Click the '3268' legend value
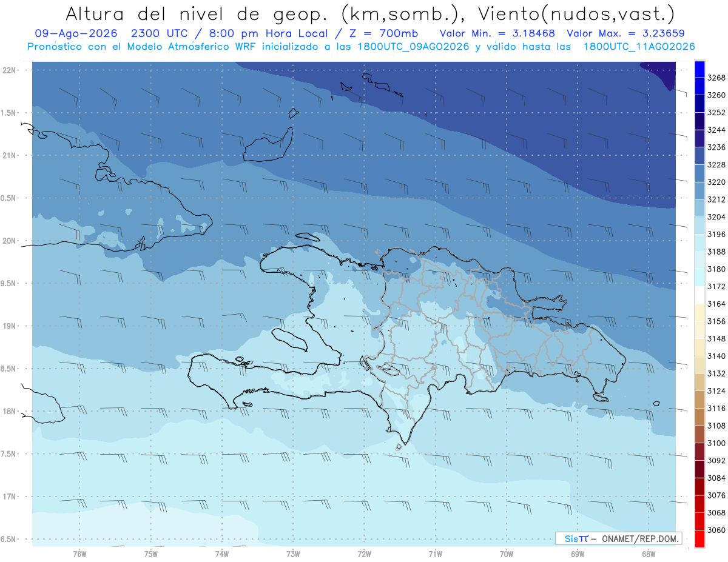Viewport: 728px width, 562px height. 716,78
